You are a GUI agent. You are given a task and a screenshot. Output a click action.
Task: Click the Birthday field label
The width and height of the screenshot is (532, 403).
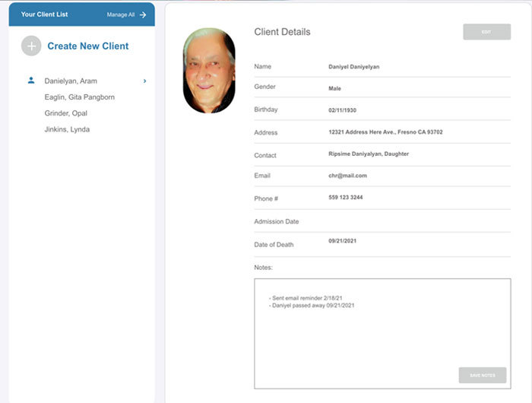(x=266, y=109)
